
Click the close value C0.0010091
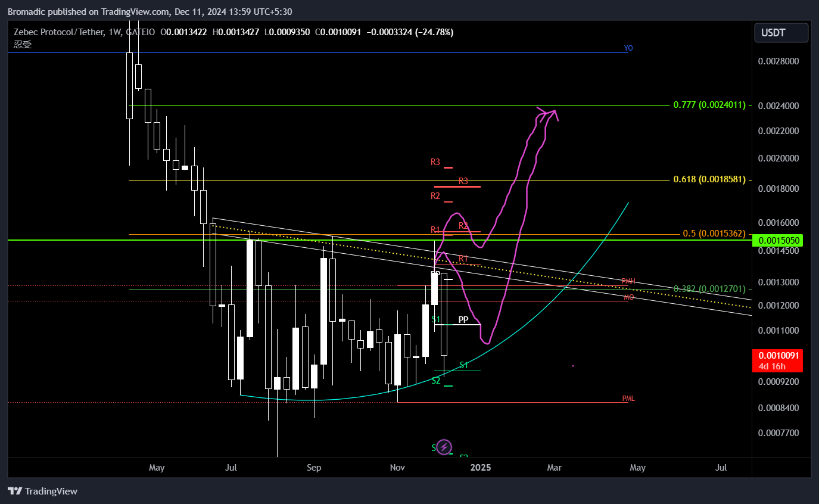pos(338,32)
